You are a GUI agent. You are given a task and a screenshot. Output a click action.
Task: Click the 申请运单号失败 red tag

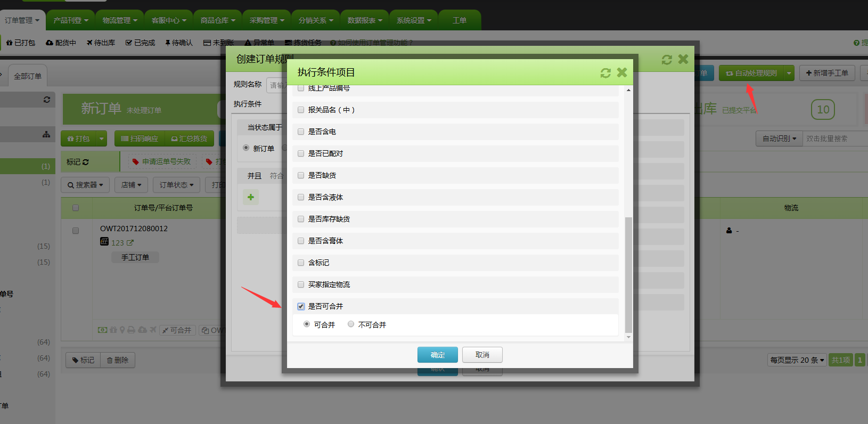(x=162, y=161)
